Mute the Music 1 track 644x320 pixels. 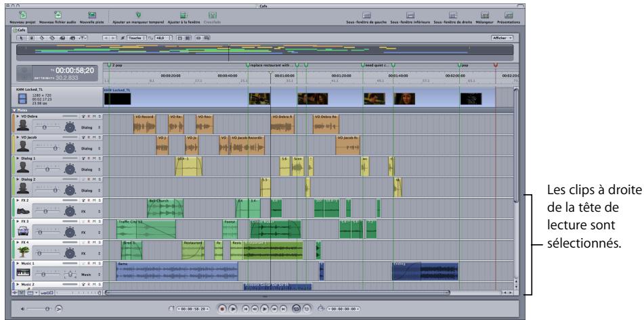[94, 263]
